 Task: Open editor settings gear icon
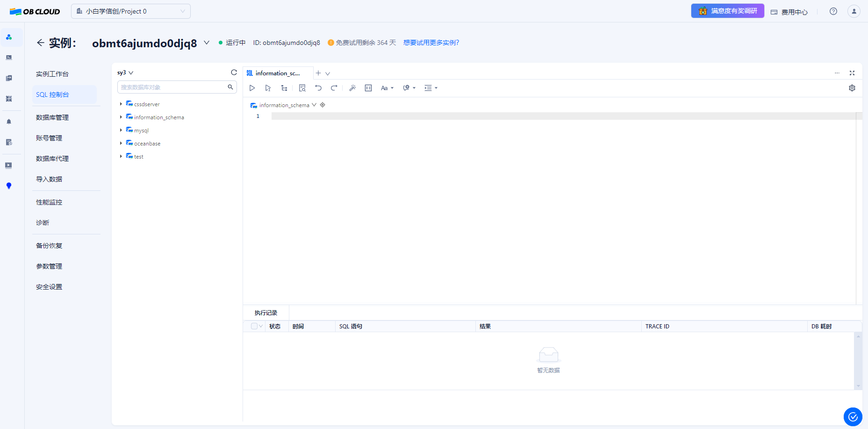click(x=852, y=88)
